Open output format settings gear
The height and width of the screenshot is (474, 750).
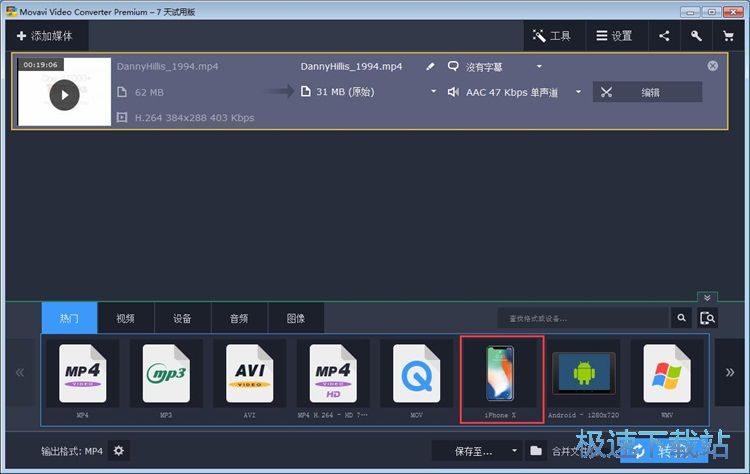tap(119, 451)
